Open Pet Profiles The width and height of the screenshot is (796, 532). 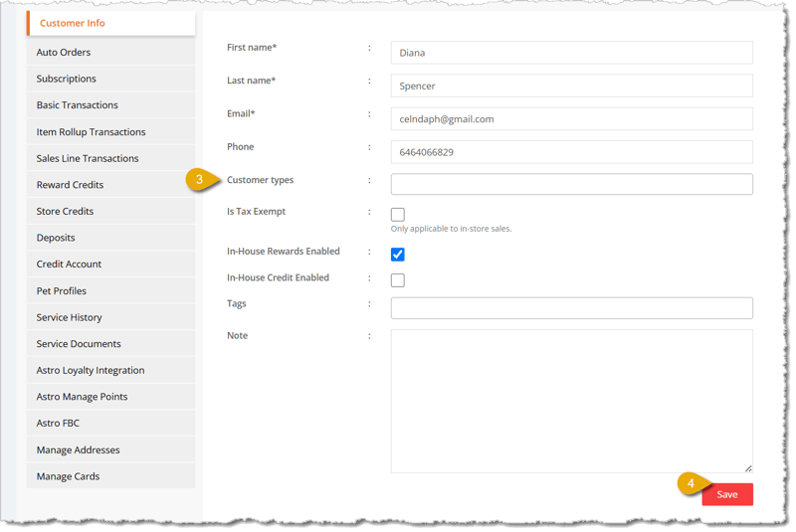[110, 290]
